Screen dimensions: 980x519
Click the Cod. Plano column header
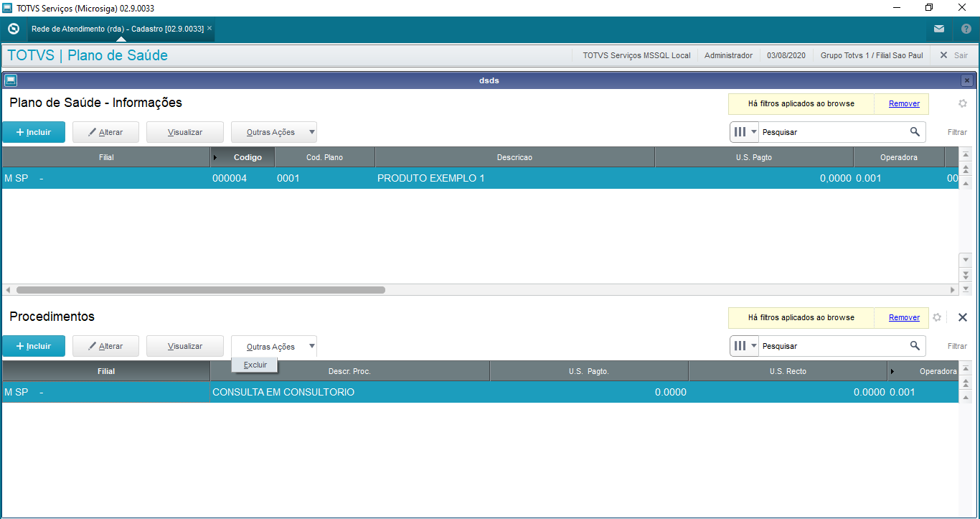pyautogui.click(x=325, y=157)
